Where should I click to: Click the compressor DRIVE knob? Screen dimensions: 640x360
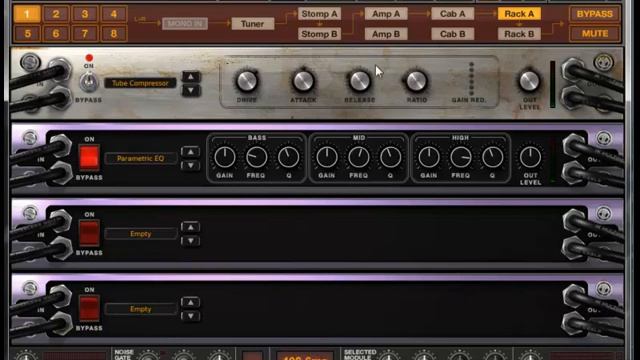[x=247, y=81]
